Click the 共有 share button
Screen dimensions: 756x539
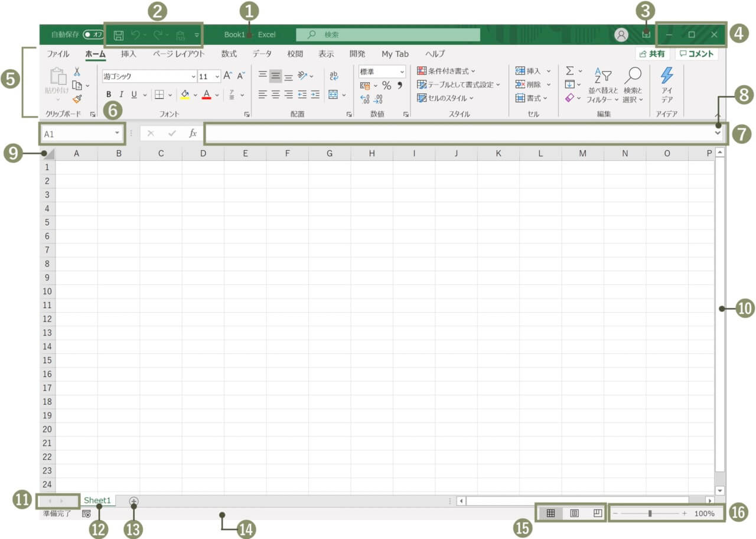tap(653, 54)
